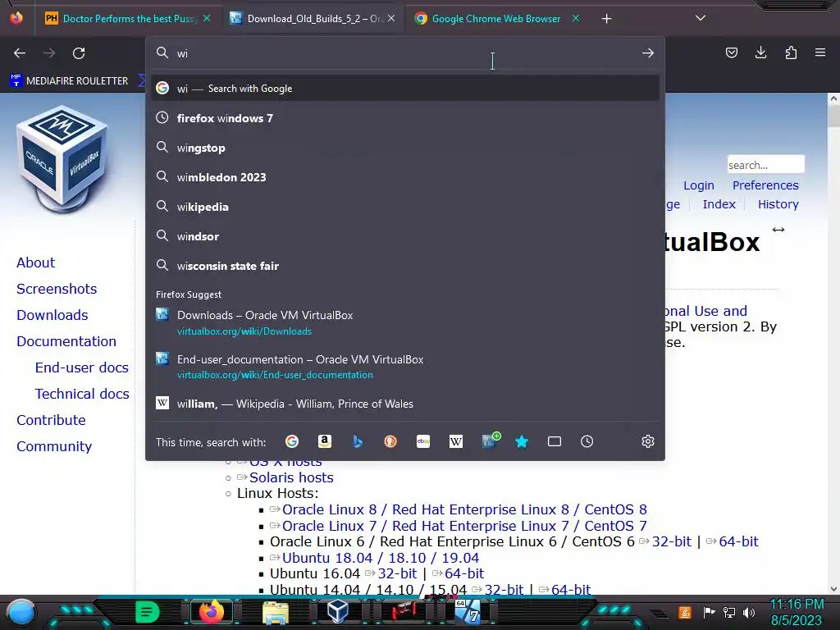Search this time with eBay
The width and height of the screenshot is (840, 630).
point(423,441)
